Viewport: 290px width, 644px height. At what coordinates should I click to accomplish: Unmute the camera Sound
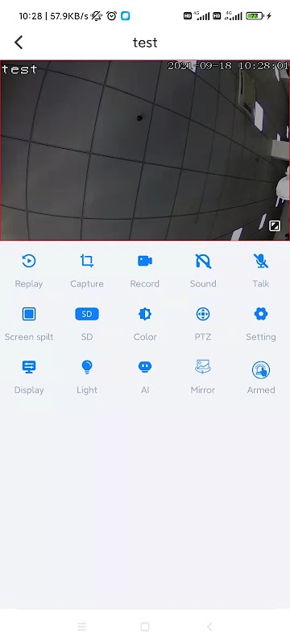[x=203, y=261]
